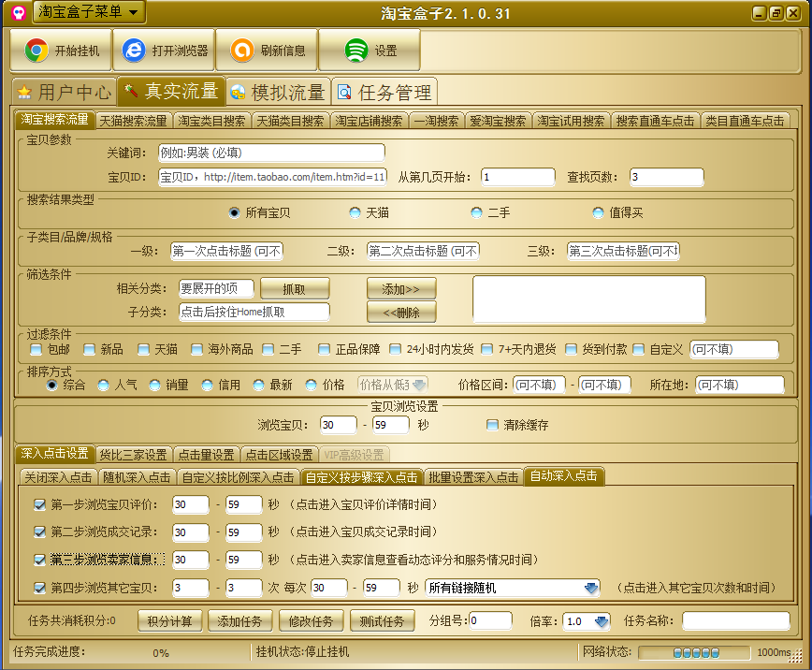Enable the 包邮 filter checkbox
This screenshot has height=670, width=812.
click(x=36, y=350)
